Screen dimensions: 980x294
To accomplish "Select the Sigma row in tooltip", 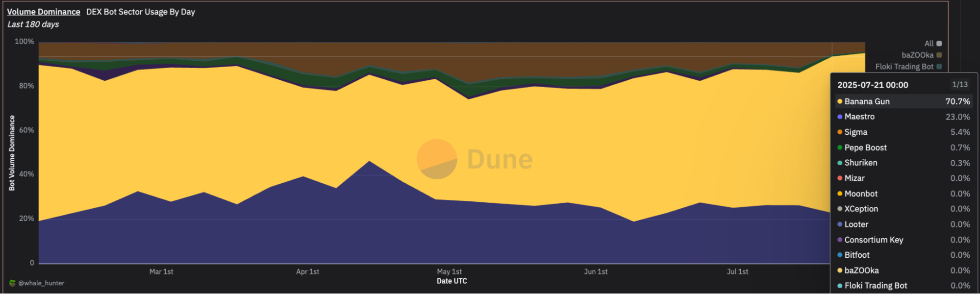I will [904, 132].
